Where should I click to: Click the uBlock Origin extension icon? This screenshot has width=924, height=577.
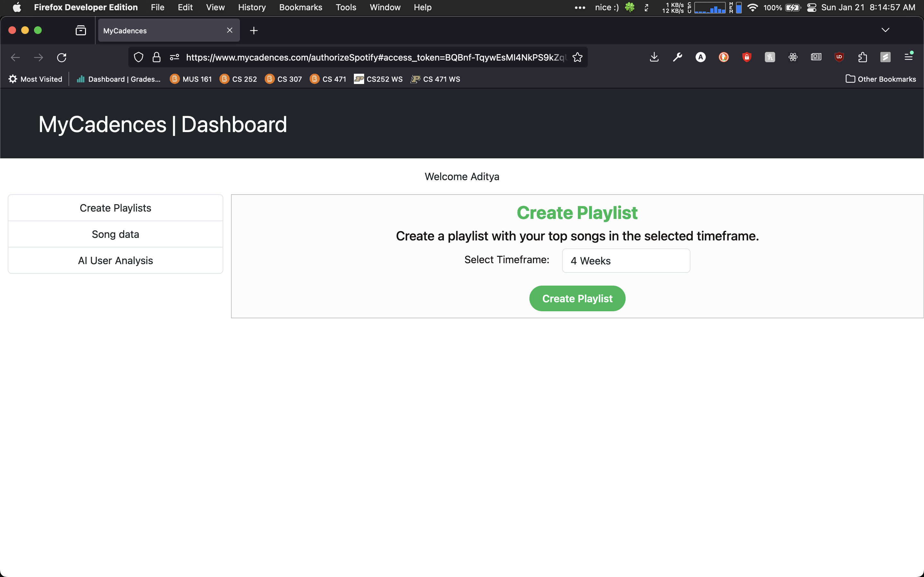839,57
